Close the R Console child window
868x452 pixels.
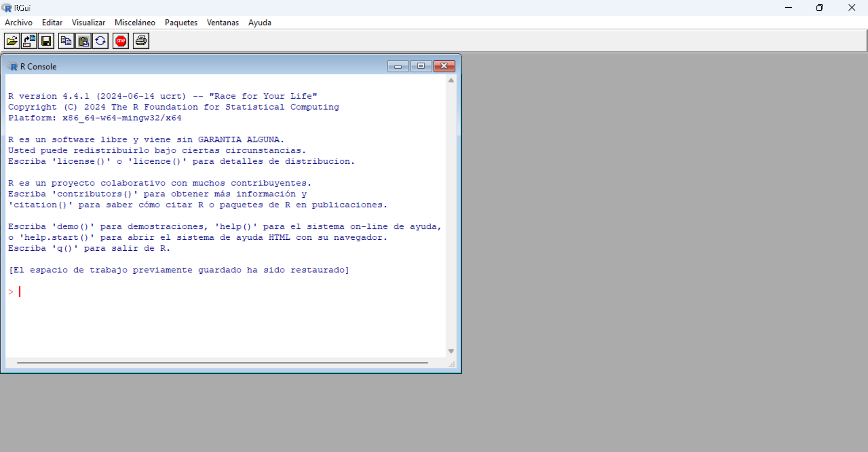(444, 66)
